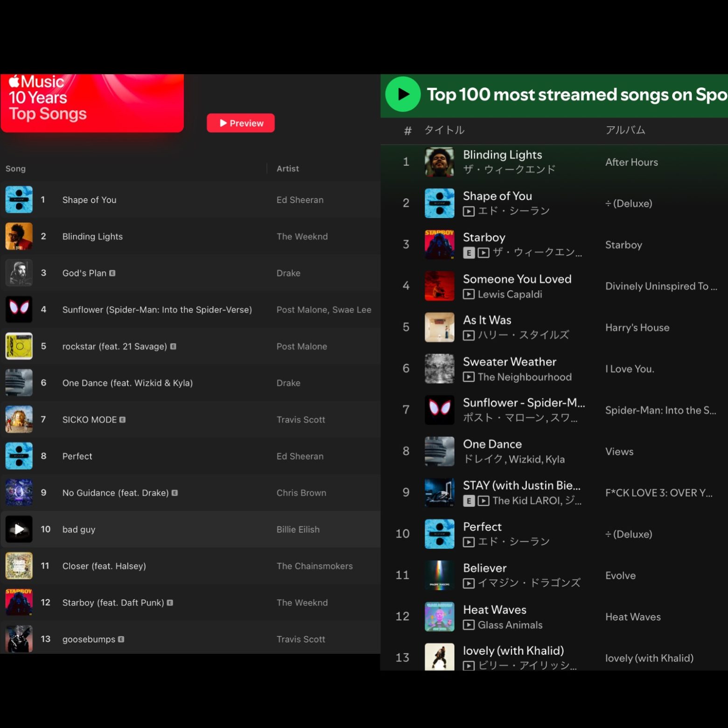
Task: Open artist Billie Eilish
Action: pos(298,529)
